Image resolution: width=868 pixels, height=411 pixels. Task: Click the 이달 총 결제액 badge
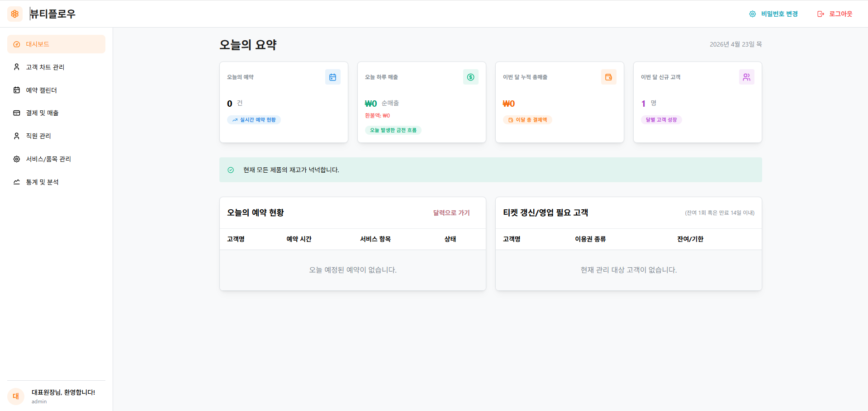527,120
